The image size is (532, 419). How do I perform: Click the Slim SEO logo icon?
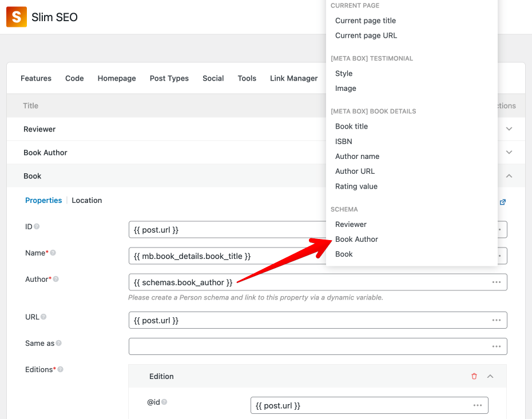(x=16, y=17)
